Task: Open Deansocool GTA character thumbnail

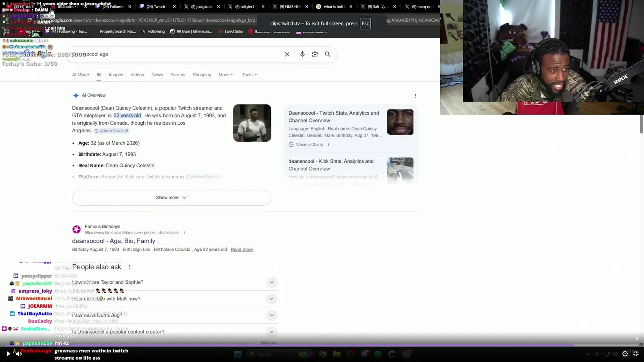Action: click(252, 123)
